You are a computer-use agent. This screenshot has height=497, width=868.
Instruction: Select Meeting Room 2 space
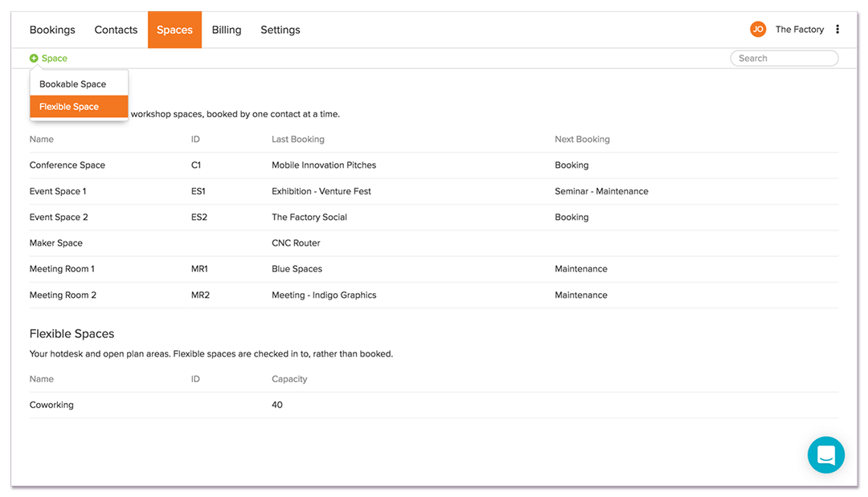click(x=63, y=295)
